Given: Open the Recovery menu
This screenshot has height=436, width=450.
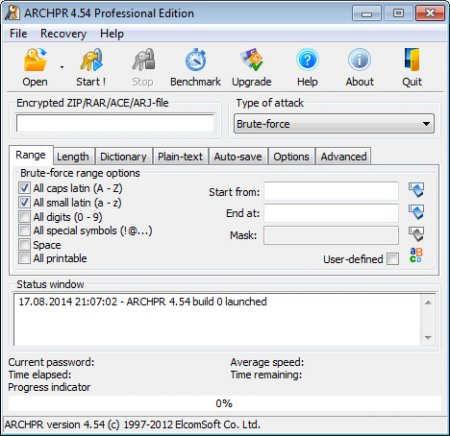Looking at the screenshot, I should (63, 34).
